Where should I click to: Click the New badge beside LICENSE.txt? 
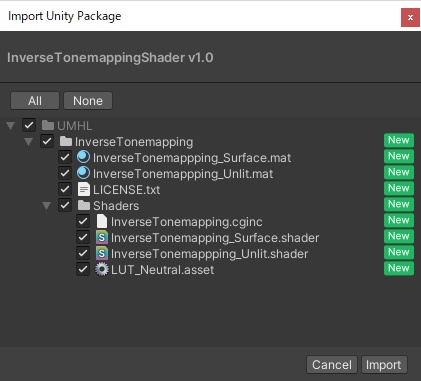coord(399,188)
